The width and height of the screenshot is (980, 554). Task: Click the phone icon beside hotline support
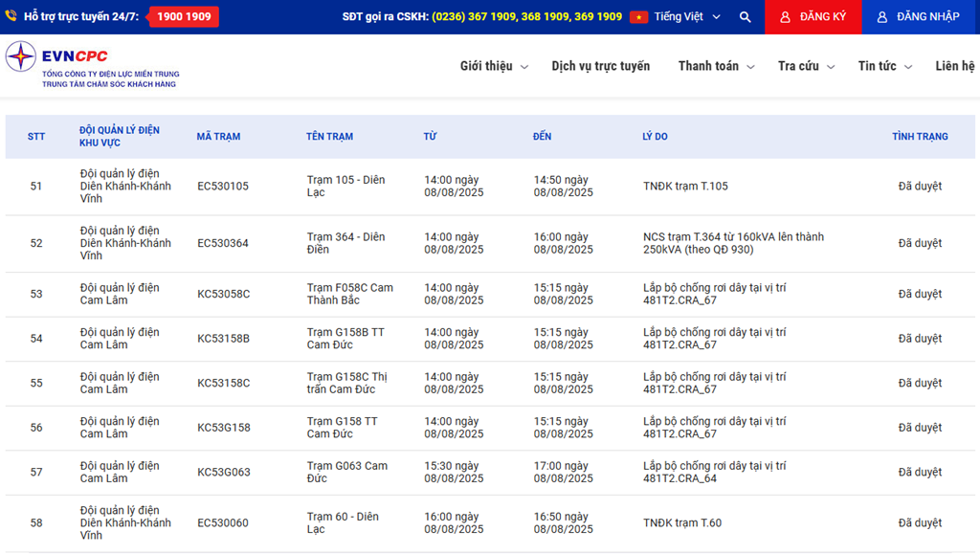[11, 16]
